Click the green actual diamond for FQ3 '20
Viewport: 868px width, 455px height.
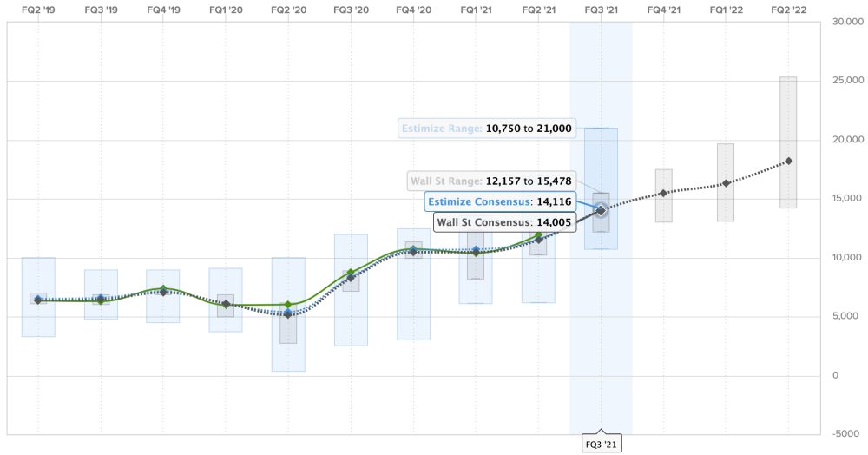pos(351,274)
